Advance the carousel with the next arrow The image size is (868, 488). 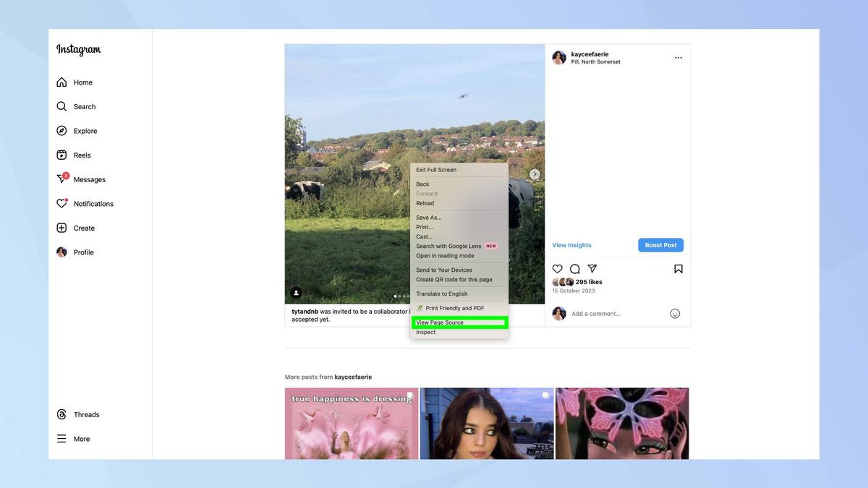tap(535, 174)
